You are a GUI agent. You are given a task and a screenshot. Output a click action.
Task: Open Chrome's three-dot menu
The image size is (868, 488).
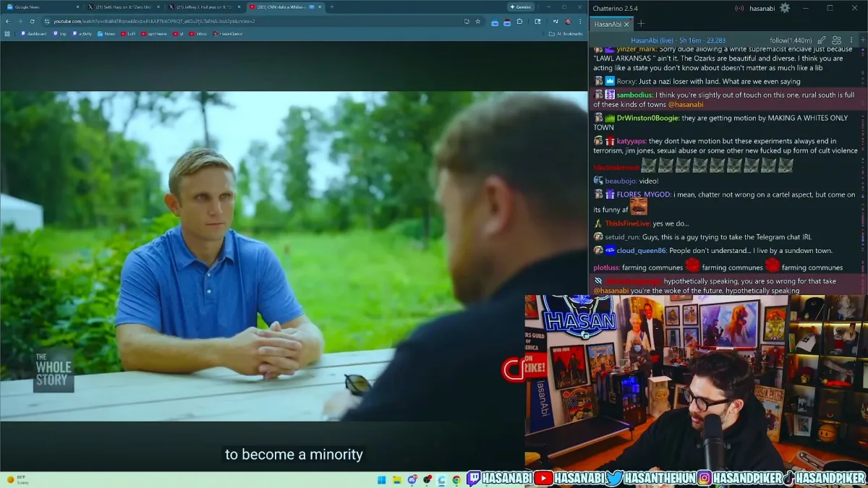click(580, 22)
